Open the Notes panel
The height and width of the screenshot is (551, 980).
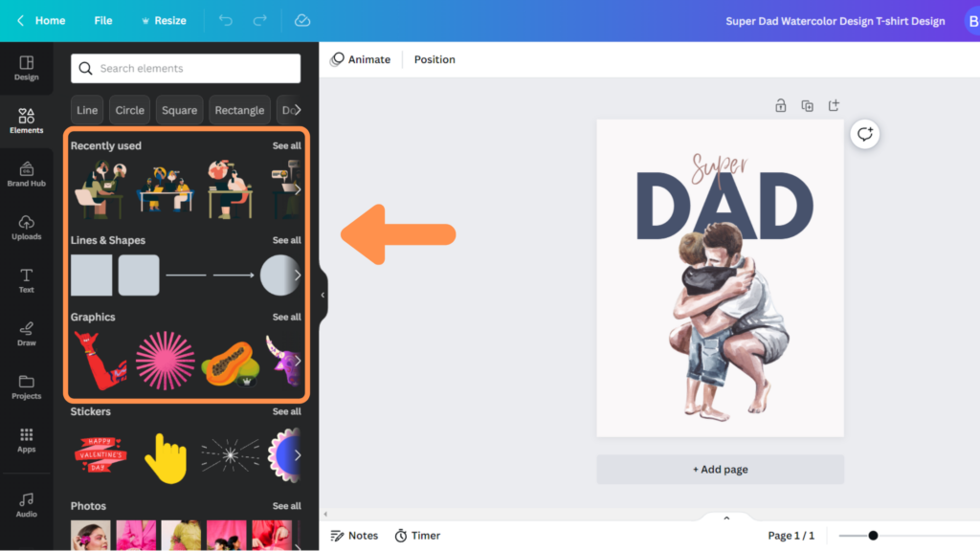click(354, 536)
